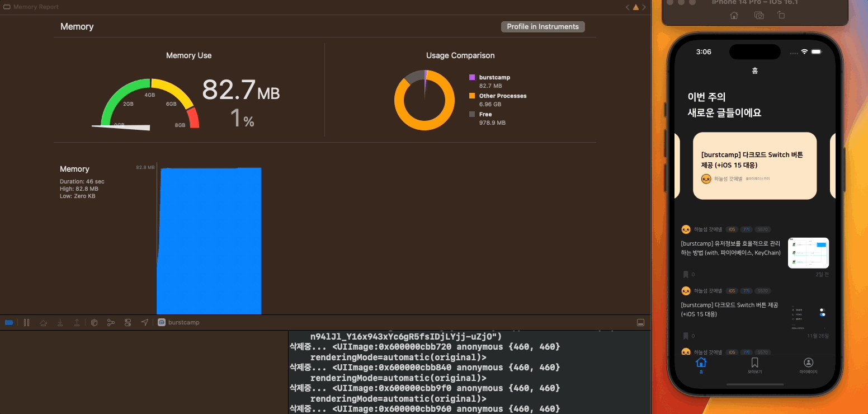Click the Simulate Location arrow icon
The height and width of the screenshot is (414, 868).
click(x=145, y=322)
